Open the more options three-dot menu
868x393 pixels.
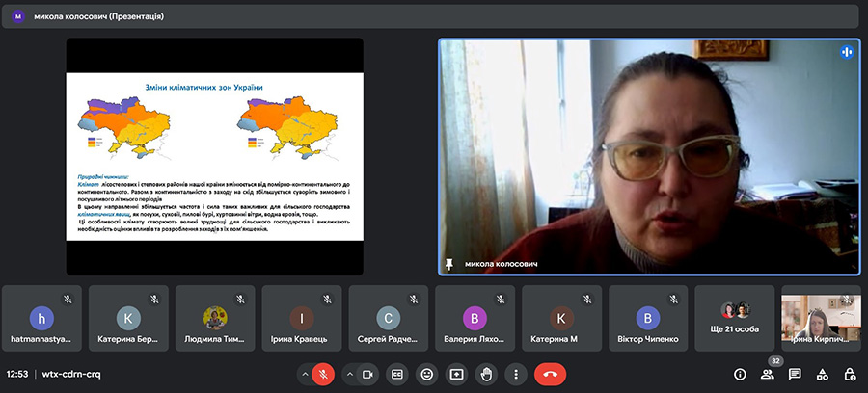click(x=516, y=374)
